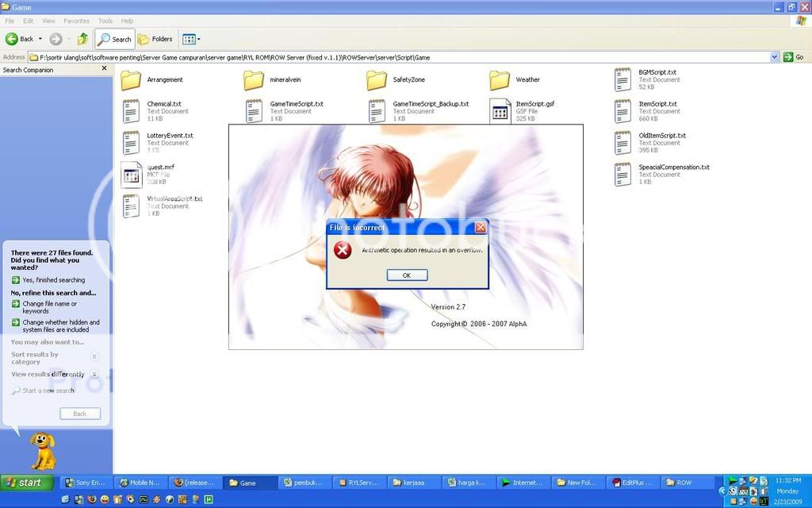
Task: Click the Windows Start button
Action: point(28,483)
